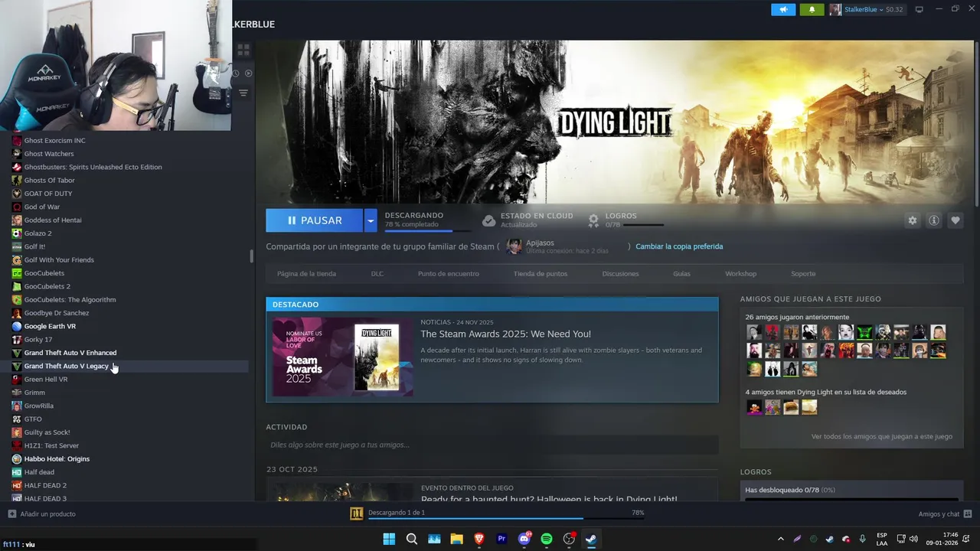Open the achievements gear icon by Logros
The height and width of the screenshot is (551, 980).
click(593, 220)
